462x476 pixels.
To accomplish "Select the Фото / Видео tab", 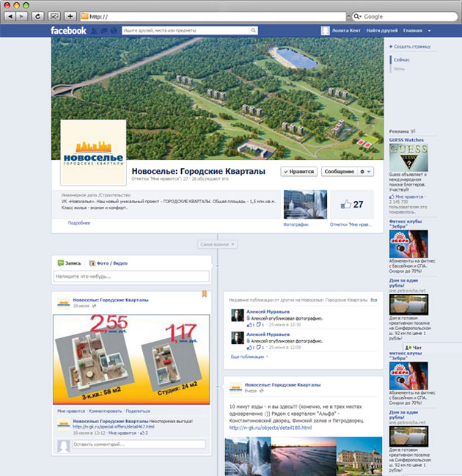I will click(109, 263).
